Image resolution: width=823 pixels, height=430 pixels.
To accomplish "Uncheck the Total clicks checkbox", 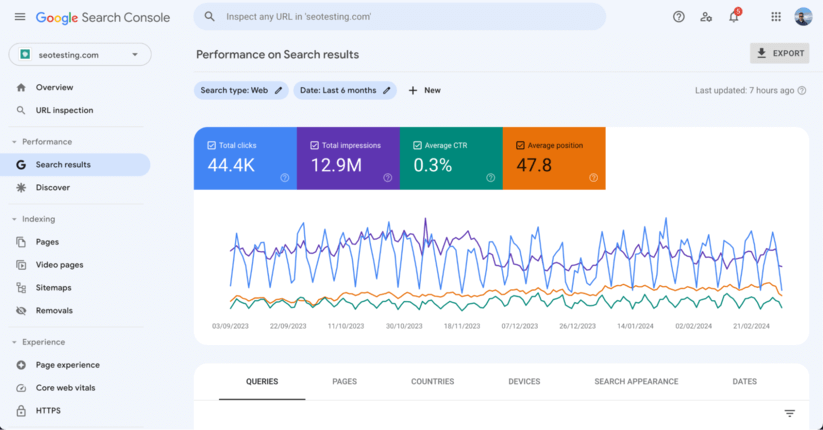I will (x=211, y=145).
